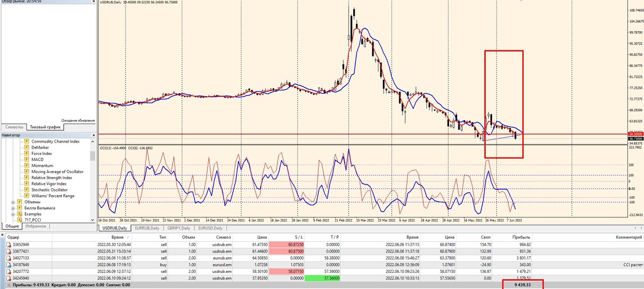Viewport: 644px width, 289px height.
Task: Select MACD in Navigator list
Action: point(38,160)
